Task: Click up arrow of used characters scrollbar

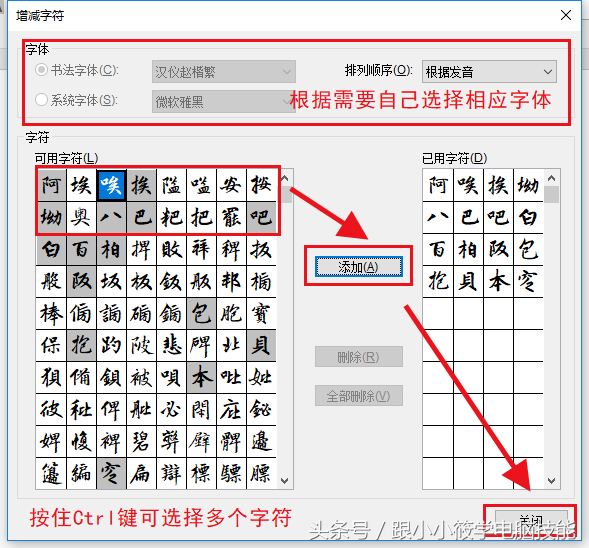Action: (x=551, y=178)
